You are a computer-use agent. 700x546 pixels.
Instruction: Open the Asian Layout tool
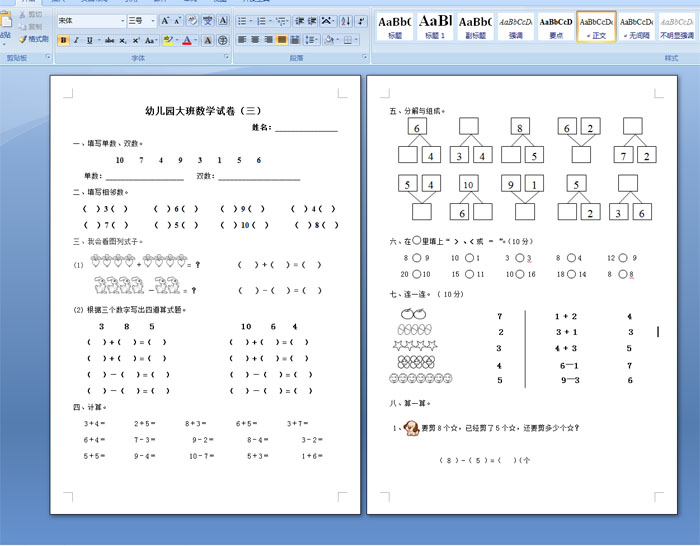click(327, 21)
